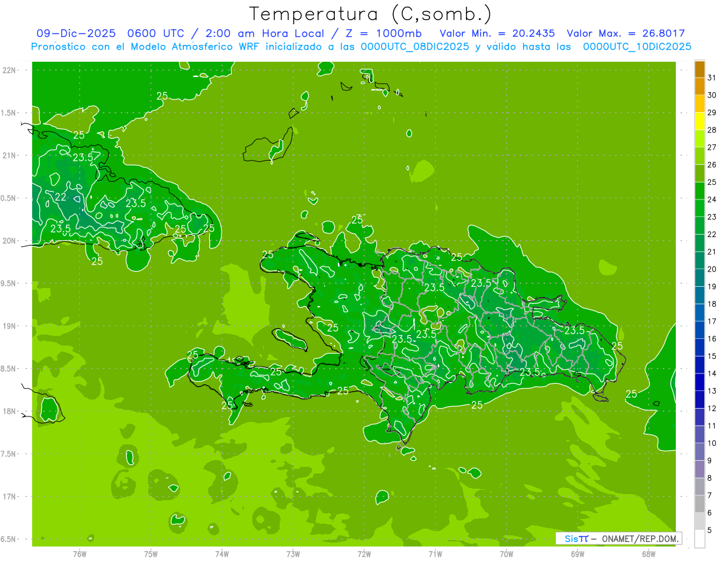This screenshot has width=728, height=562.
Task: Click the '71W' longitude axis label
Action: click(435, 554)
